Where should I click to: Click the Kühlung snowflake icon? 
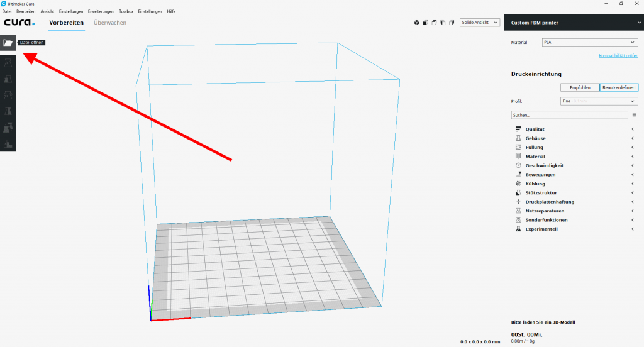[x=518, y=184]
